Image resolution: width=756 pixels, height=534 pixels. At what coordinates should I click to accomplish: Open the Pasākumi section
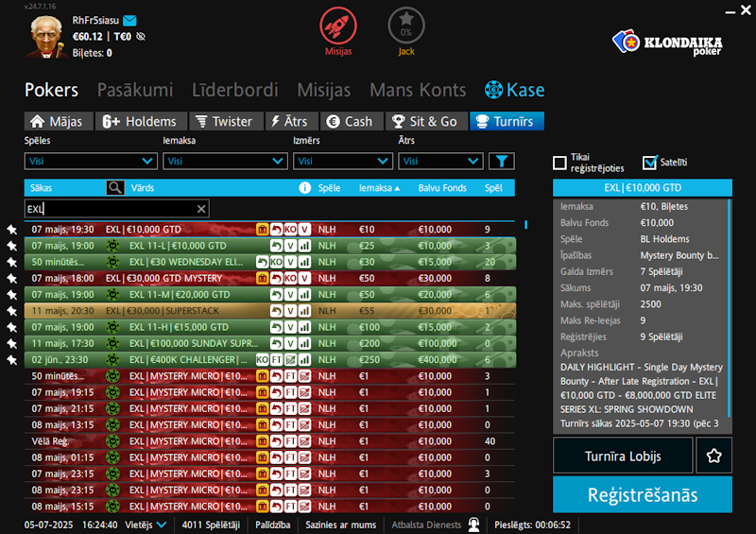pyautogui.click(x=135, y=90)
